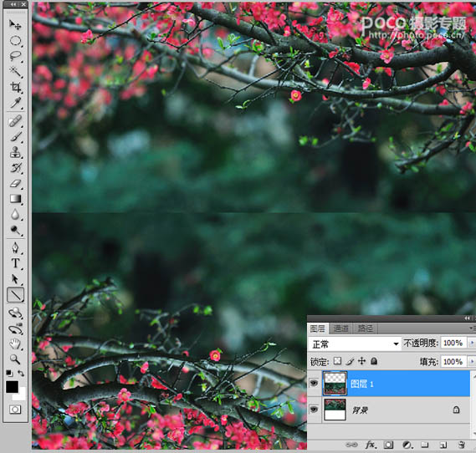This screenshot has width=476, height=453.
Task: Add a layer mask
Action: (x=388, y=445)
